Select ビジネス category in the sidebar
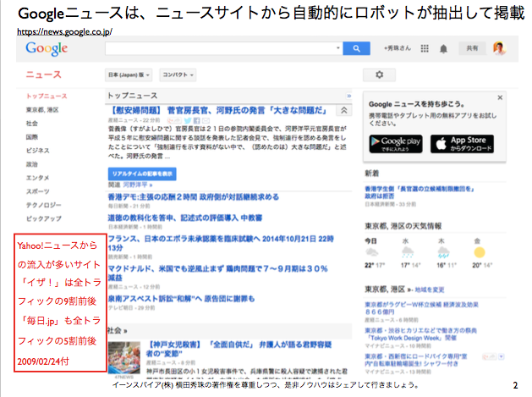The width and height of the screenshot is (532, 397). tap(38, 151)
